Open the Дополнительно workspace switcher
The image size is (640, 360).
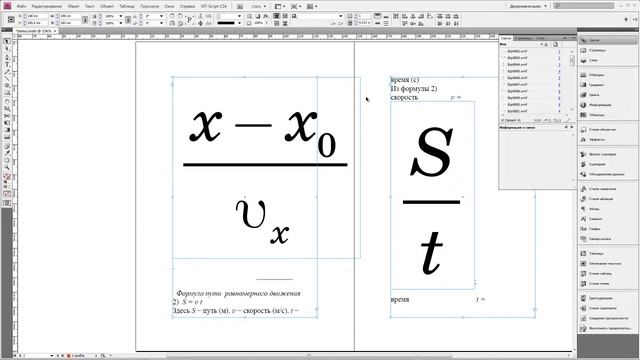pyautogui.click(x=528, y=6)
